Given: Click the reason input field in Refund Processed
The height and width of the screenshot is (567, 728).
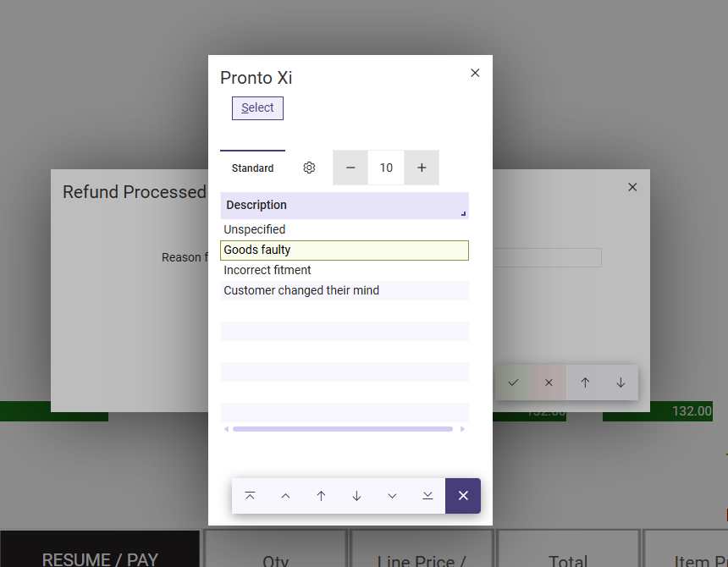Looking at the screenshot, I should pos(547,257).
